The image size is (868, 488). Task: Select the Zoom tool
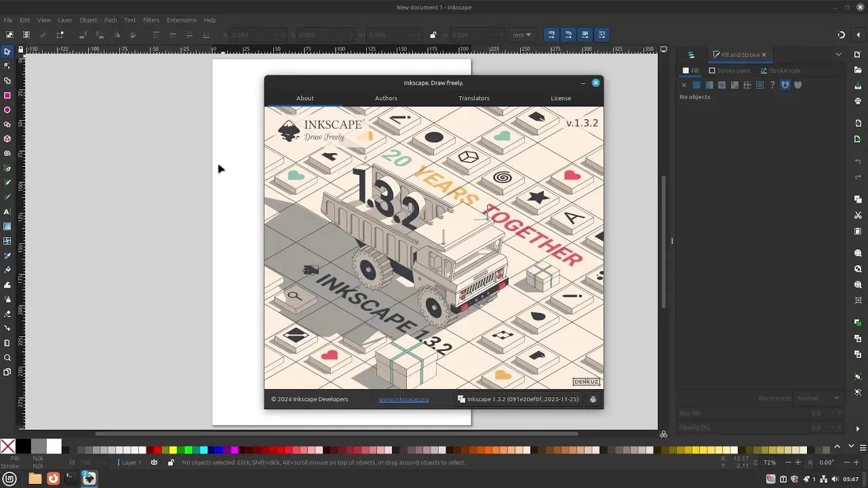point(7,358)
